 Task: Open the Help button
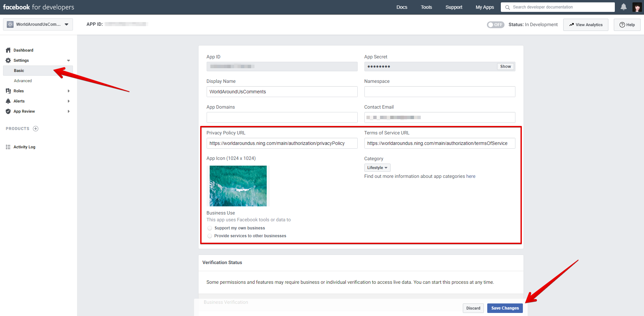click(x=627, y=25)
